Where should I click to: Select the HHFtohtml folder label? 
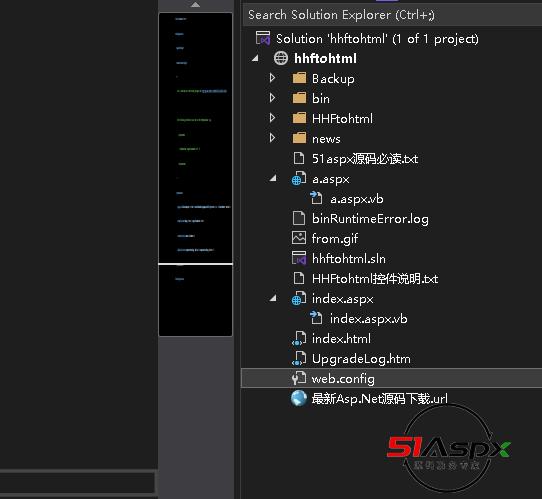[342, 119]
